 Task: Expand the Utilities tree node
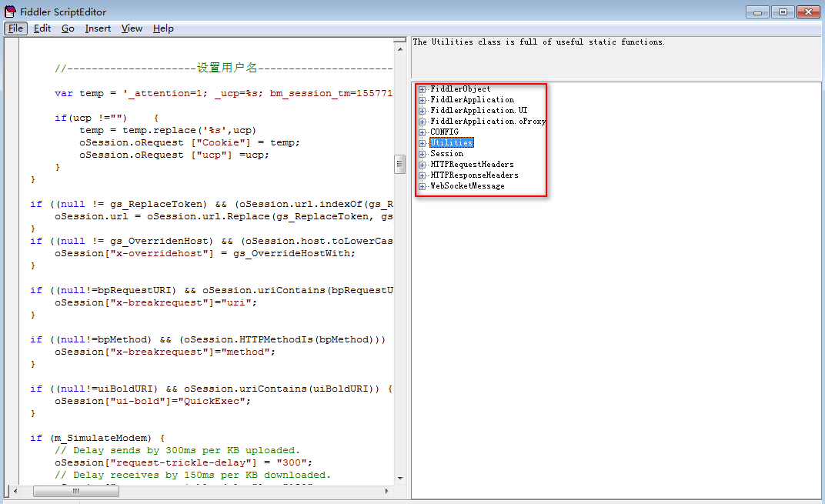coord(422,143)
